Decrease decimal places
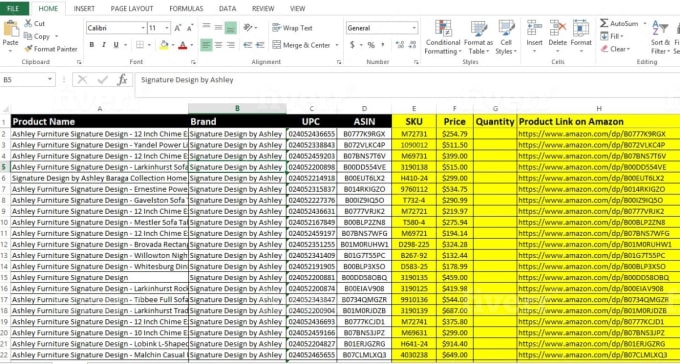The width and height of the screenshot is (680, 364). click(x=412, y=45)
